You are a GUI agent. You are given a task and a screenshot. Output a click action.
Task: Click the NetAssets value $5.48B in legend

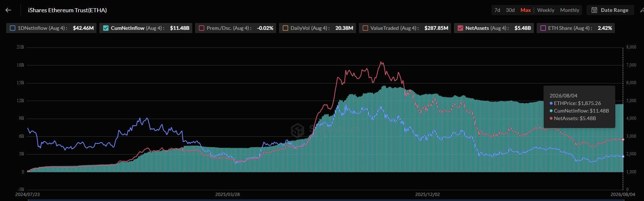click(x=523, y=28)
